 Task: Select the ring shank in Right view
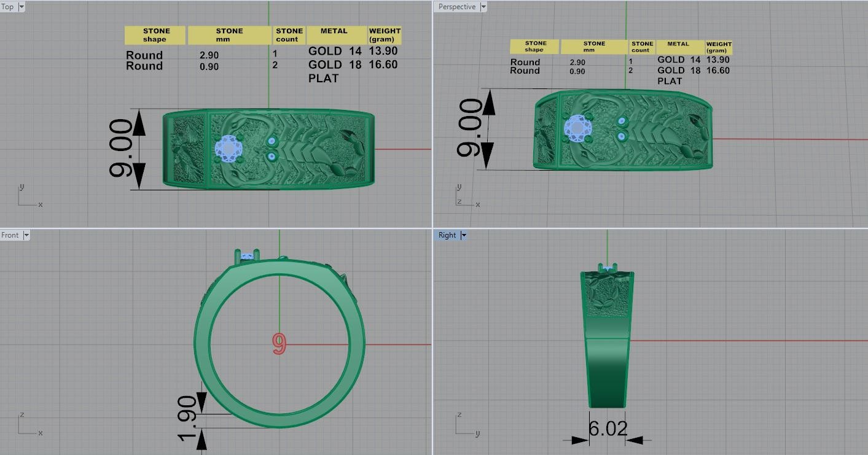coord(607,373)
